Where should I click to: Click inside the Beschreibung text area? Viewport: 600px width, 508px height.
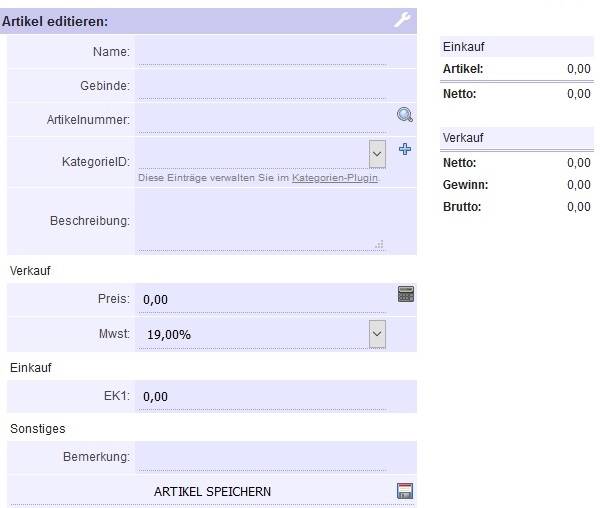262,221
